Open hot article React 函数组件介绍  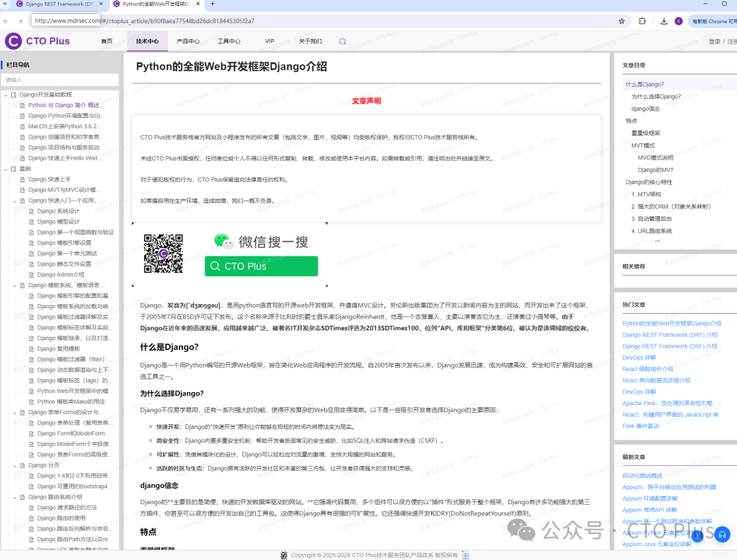pyautogui.click(x=648, y=369)
